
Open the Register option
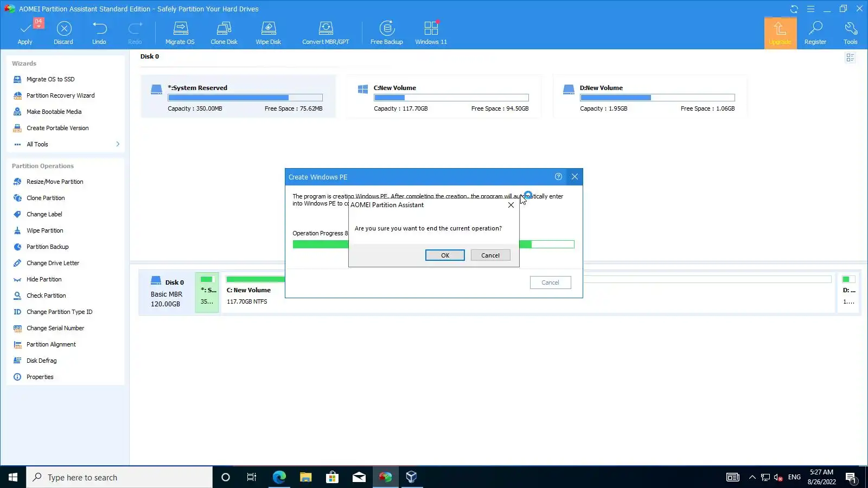(x=815, y=33)
